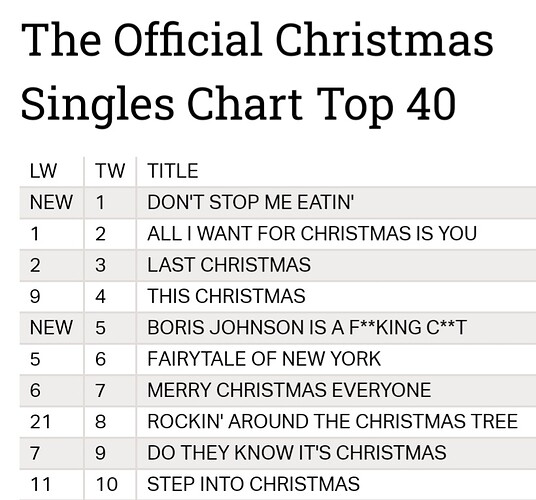Click the TITLE column header

(x=173, y=171)
